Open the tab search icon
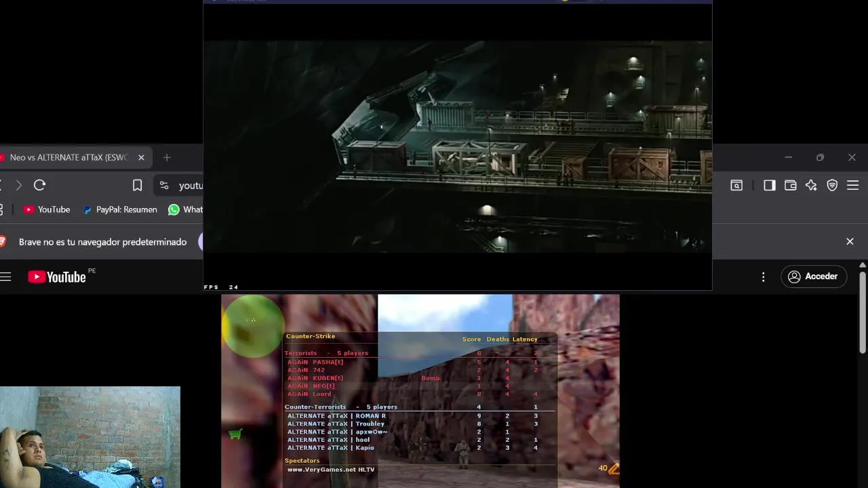This screenshot has width=868, height=488. (736, 185)
